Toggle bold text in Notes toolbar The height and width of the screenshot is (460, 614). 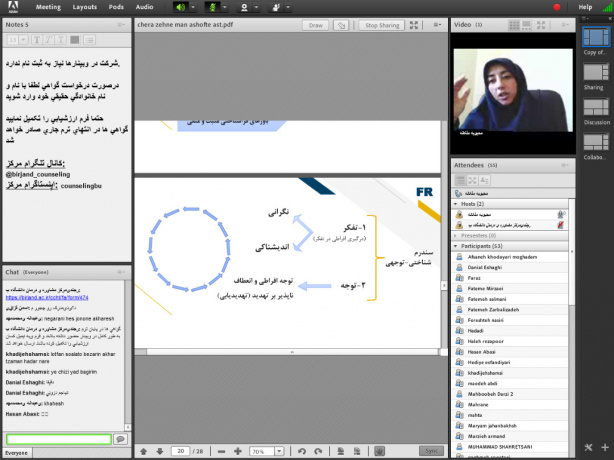click(36, 40)
